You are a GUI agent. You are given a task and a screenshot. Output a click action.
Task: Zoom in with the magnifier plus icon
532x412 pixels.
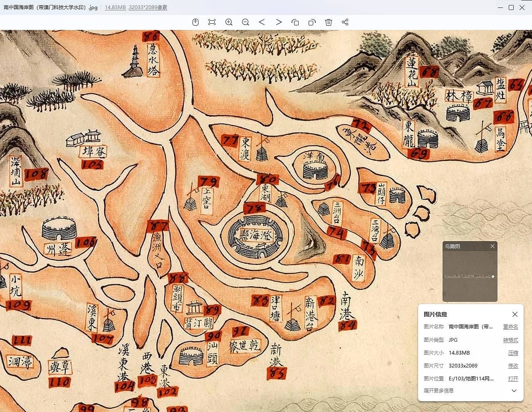229,22
